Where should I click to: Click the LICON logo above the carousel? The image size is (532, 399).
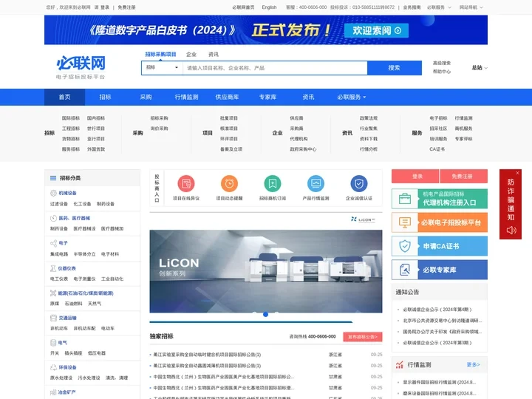coord(363,219)
